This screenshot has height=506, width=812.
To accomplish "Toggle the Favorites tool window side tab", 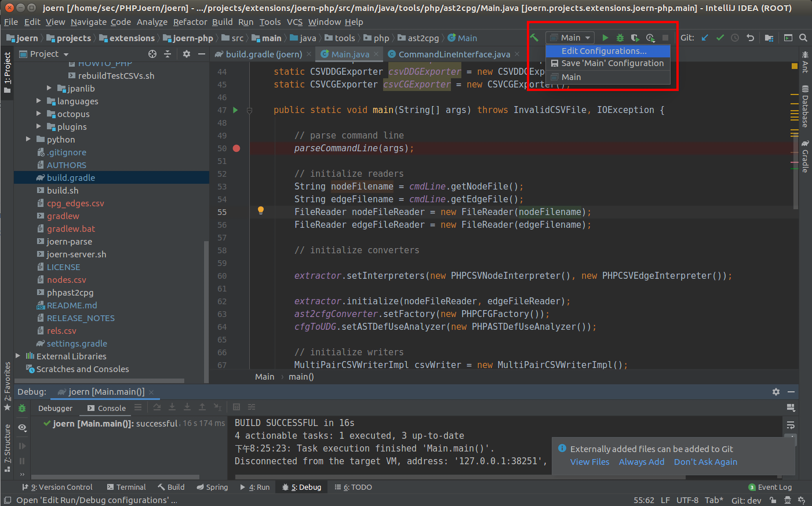I will tap(7, 387).
